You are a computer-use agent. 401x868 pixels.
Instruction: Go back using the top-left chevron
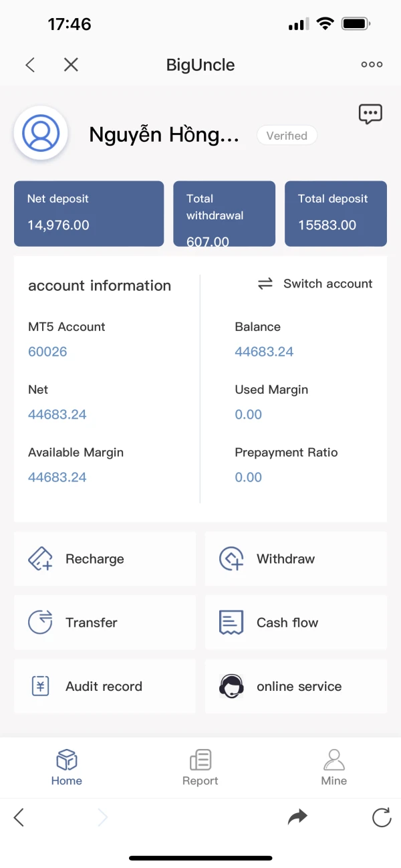pos(29,65)
